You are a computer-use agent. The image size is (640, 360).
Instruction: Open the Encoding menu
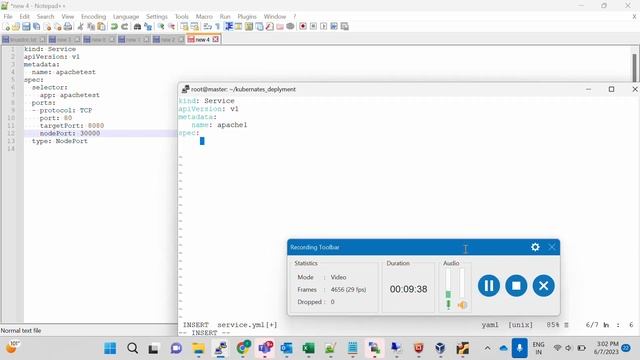pos(93,16)
